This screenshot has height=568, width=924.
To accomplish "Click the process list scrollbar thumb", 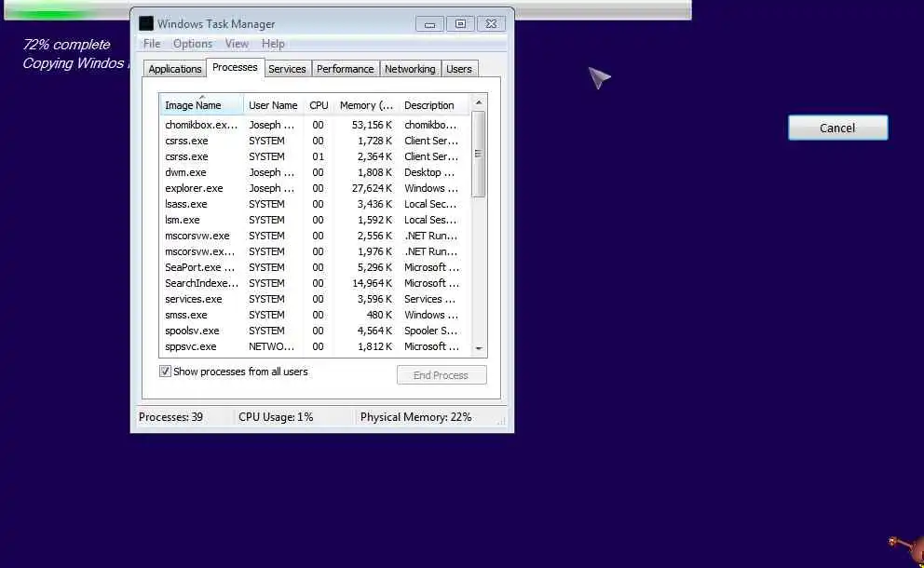I will click(479, 154).
